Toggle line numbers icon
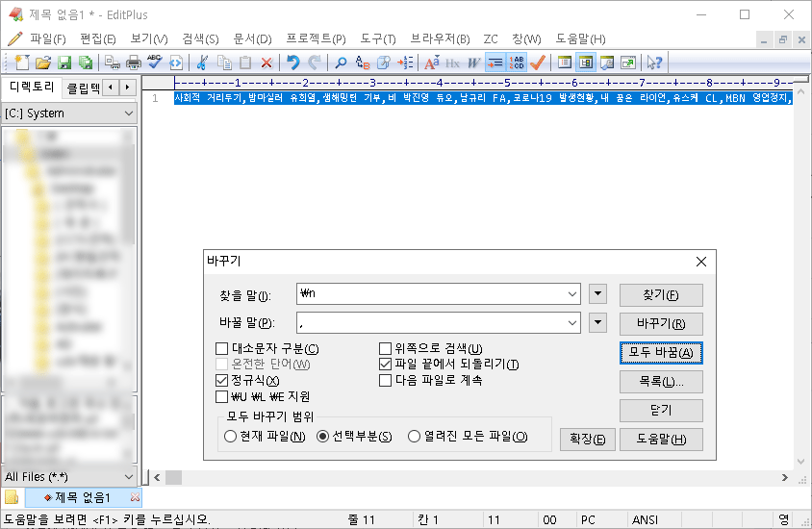Viewport: 812px width, 529px height. click(517, 63)
